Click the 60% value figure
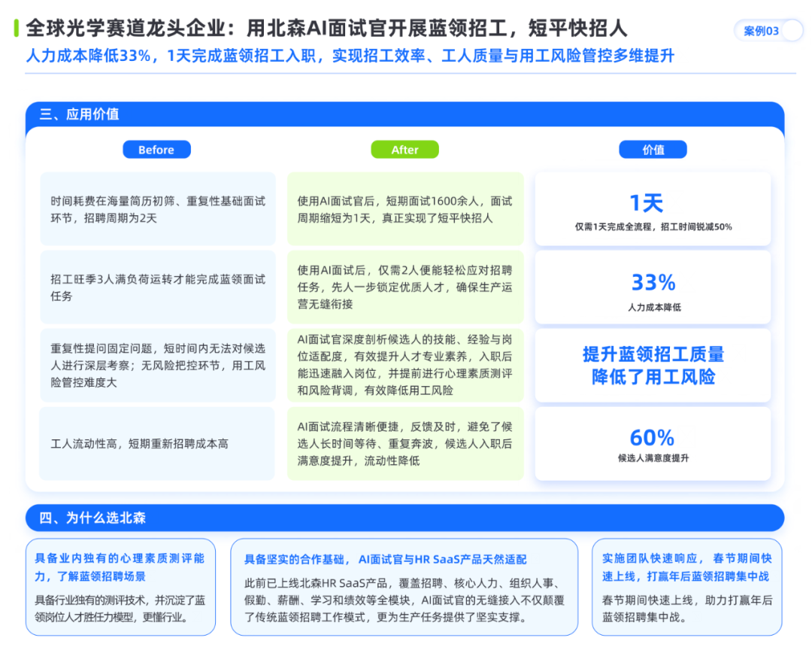Screen dimensions: 812x647 pos(652,438)
